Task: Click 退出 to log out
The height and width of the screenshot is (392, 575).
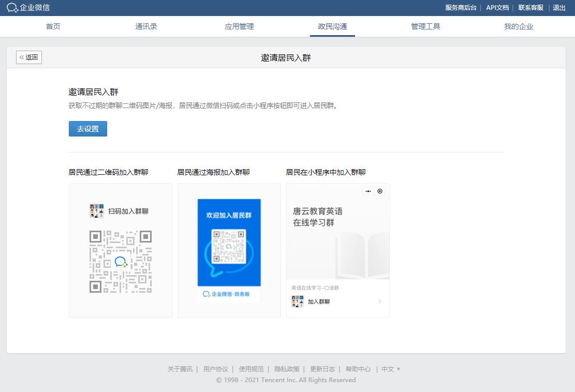Action: 559,8
